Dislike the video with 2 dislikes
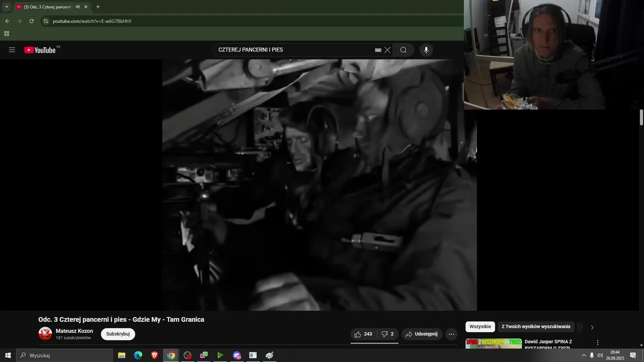The image size is (644, 362). point(387,334)
